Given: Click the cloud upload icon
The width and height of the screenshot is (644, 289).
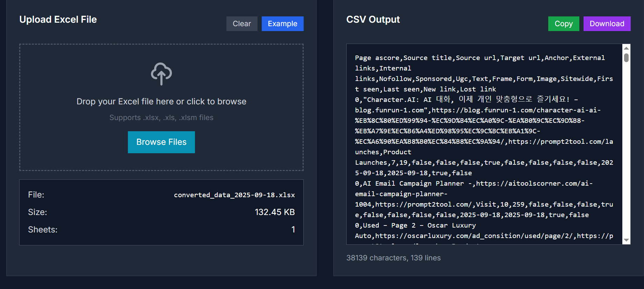Looking at the screenshot, I should point(161,74).
